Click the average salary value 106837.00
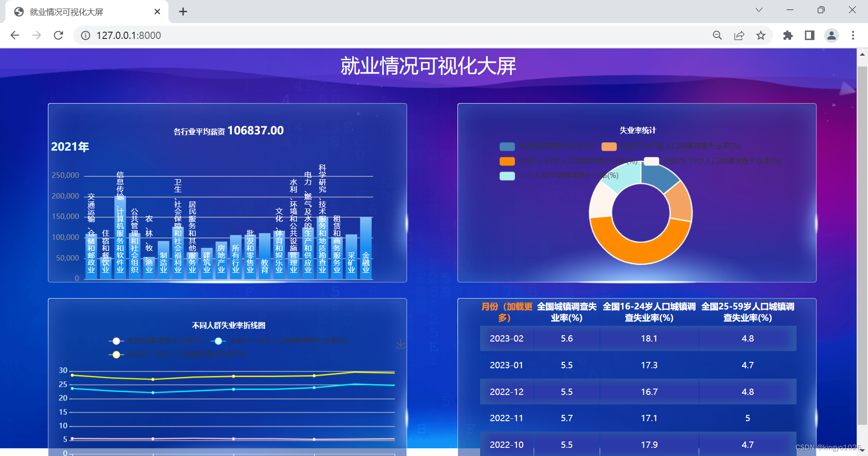The height and width of the screenshot is (456, 868). tap(255, 131)
